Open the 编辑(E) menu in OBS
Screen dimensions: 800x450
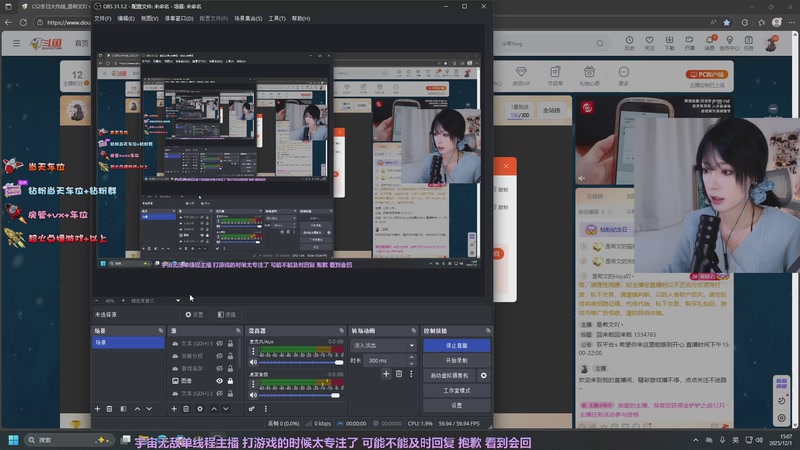(x=126, y=18)
